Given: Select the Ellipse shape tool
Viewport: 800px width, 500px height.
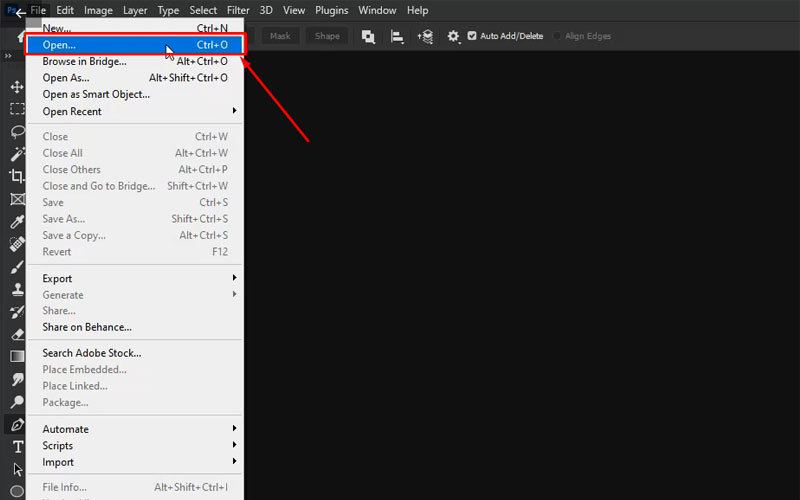Looking at the screenshot, I should (x=17, y=491).
